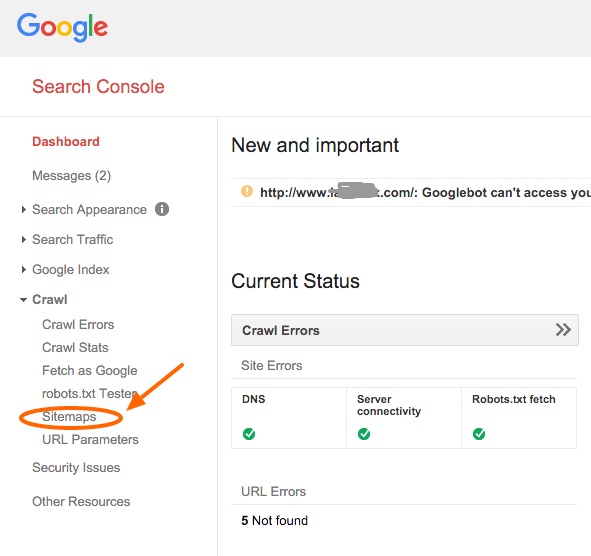Image resolution: width=591 pixels, height=556 pixels.
Task: Open Crawl Stats in the sidebar
Action: [75, 348]
